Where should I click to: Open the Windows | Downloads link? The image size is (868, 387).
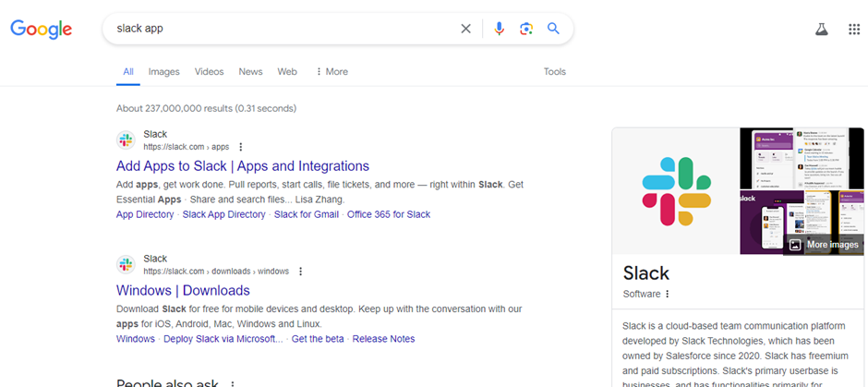pyautogui.click(x=183, y=290)
